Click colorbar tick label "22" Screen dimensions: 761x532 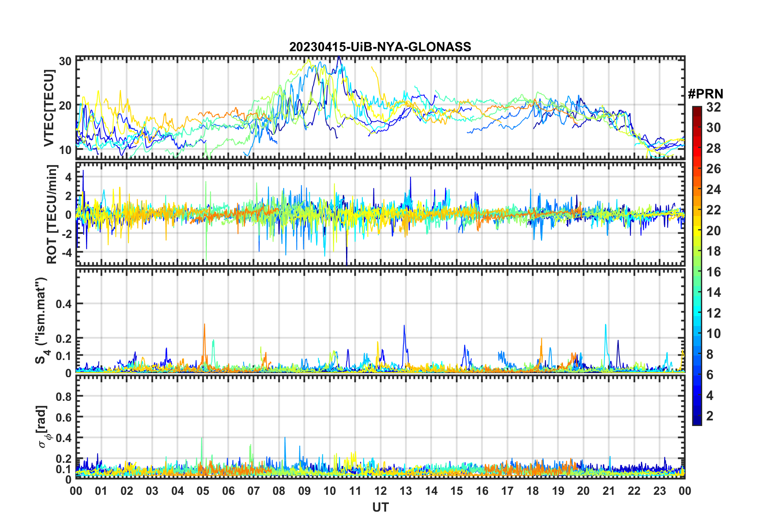[713, 210]
